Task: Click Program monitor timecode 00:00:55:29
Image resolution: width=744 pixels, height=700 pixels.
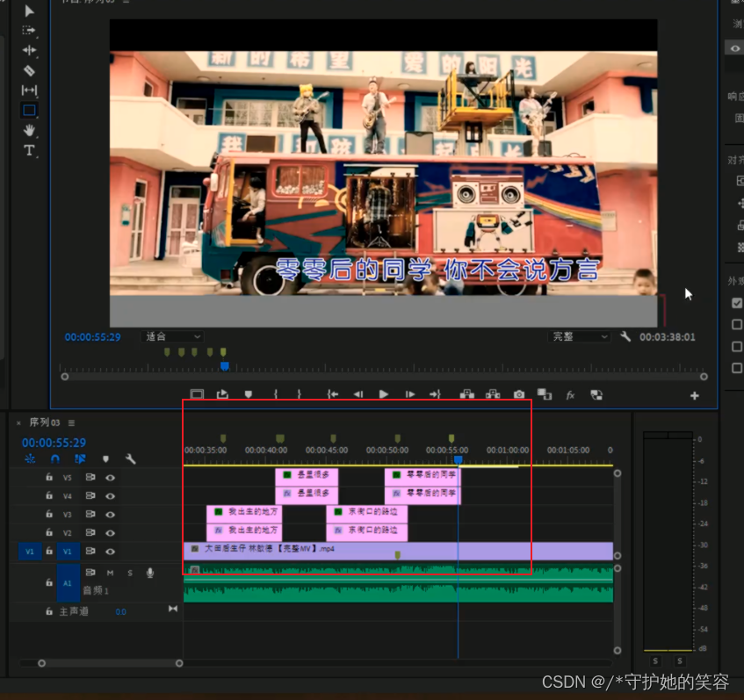Action: (x=92, y=337)
